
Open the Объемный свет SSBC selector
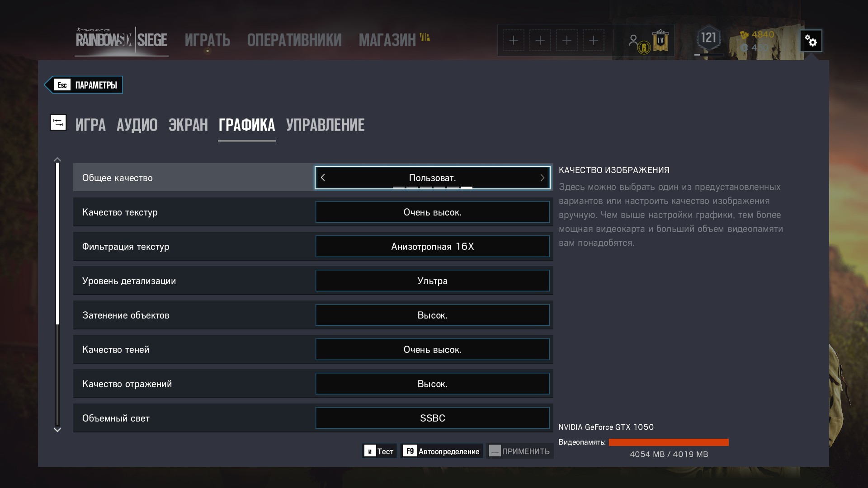[433, 418]
